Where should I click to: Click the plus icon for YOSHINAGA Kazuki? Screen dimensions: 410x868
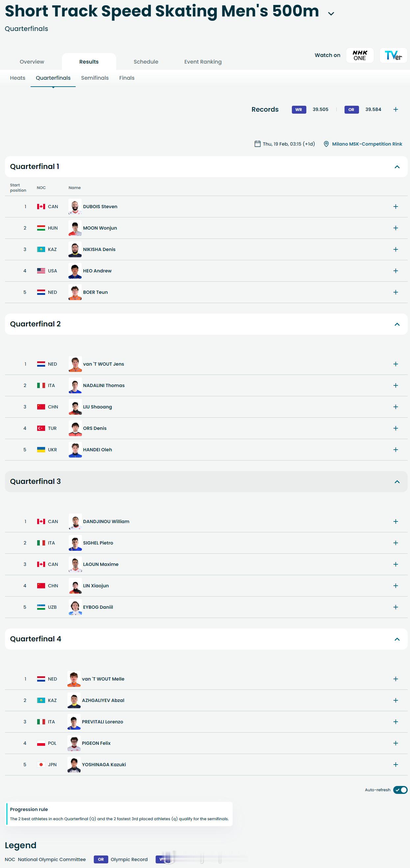click(396, 765)
